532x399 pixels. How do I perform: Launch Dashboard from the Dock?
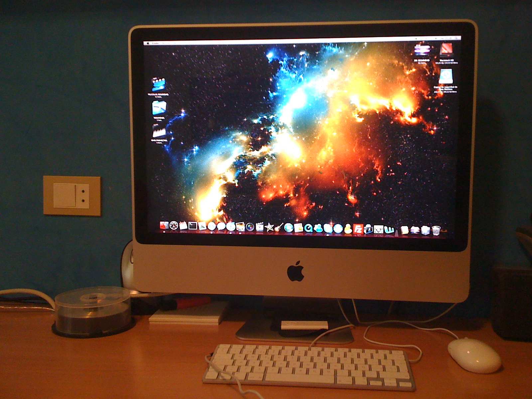[x=174, y=226]
